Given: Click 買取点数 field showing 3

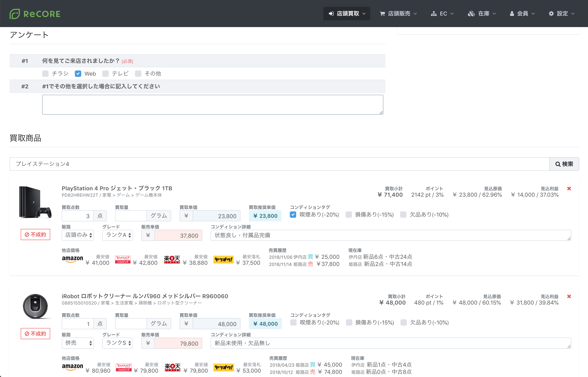Looking at the screenshot, I should coord(77,216).
